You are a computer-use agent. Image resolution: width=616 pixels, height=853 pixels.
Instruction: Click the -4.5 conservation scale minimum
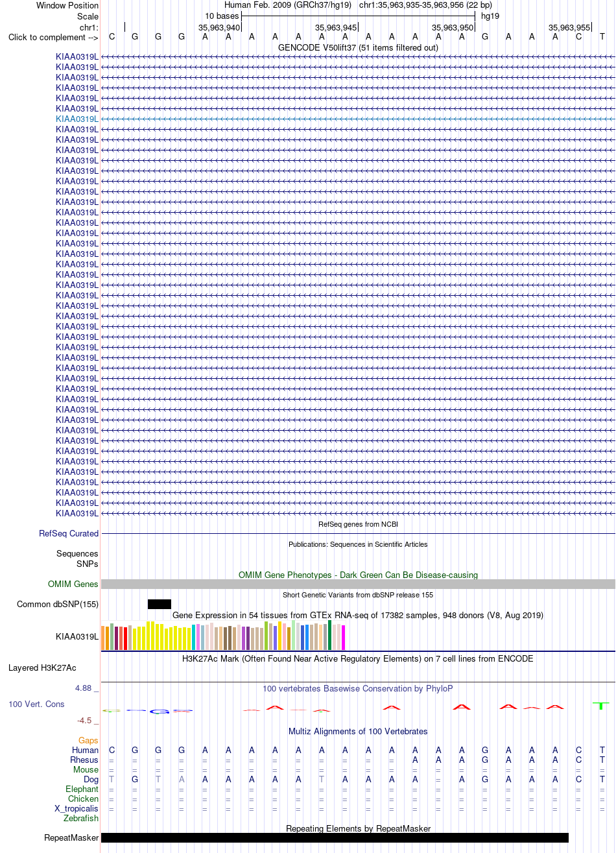pyautogui.click(x=89, y=720)
